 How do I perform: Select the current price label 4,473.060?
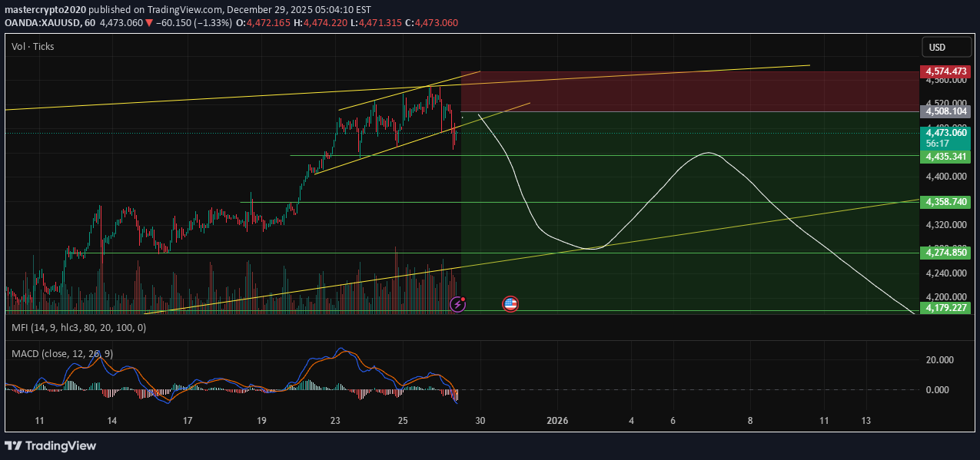tap(945, 133)
